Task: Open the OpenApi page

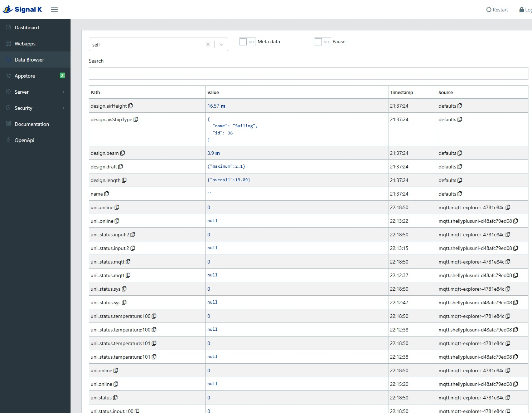Action: (35, 140)
